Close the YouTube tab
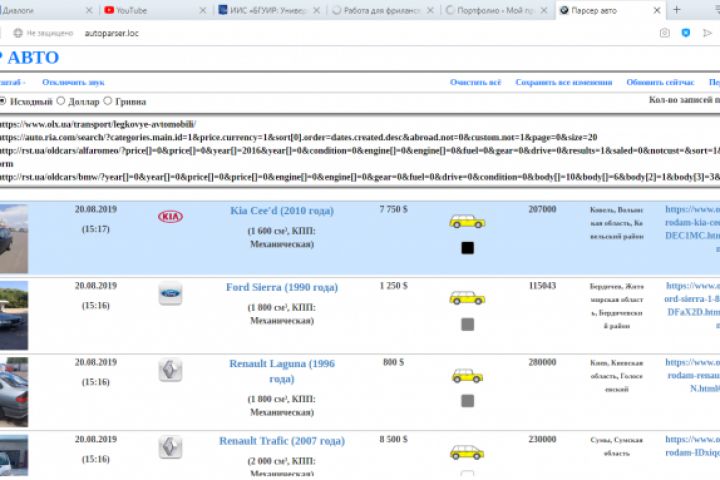The height and width of the screenshot is (480, 720). pos(202,10)
